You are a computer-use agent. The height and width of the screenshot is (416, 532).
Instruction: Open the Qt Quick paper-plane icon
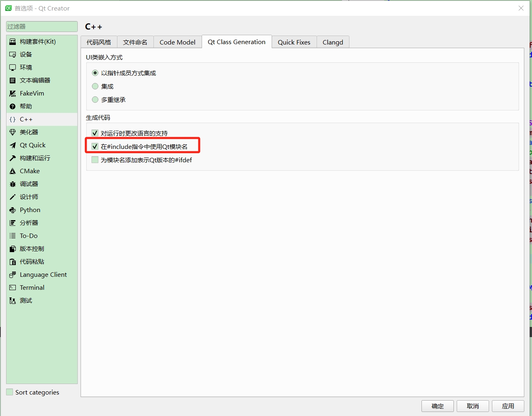pos(13,145)
